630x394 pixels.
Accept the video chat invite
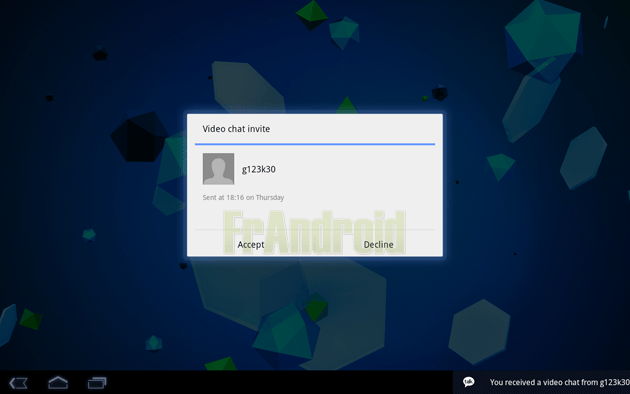[x=251, y=244]
